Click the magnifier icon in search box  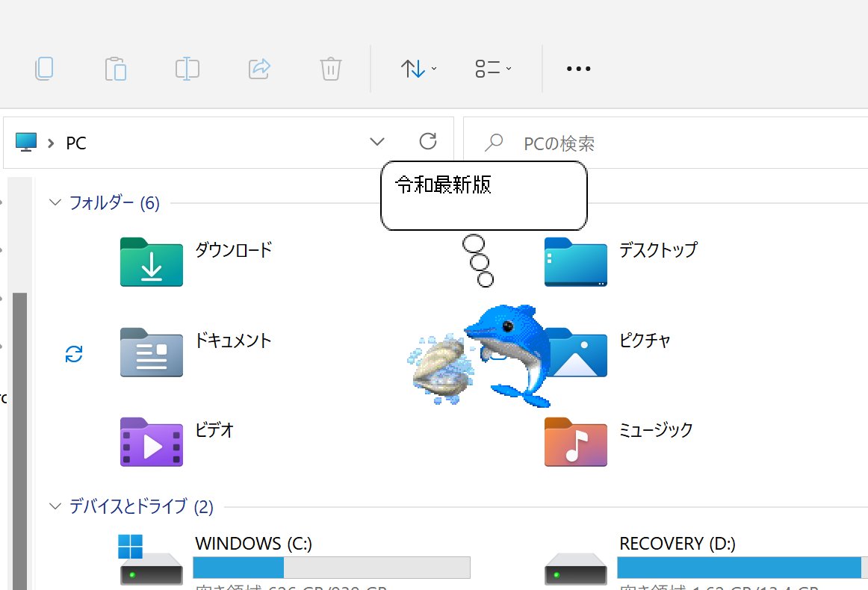pos(493,143)
